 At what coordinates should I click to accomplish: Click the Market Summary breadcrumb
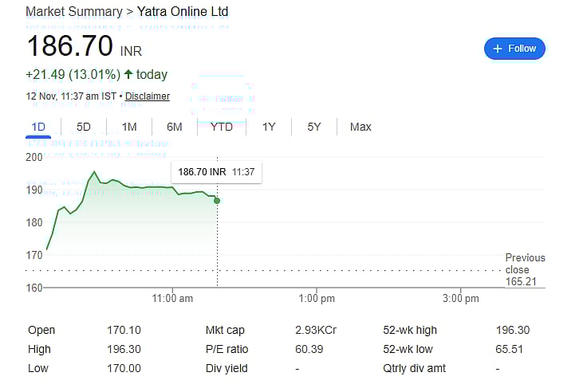tap(74, 12)
